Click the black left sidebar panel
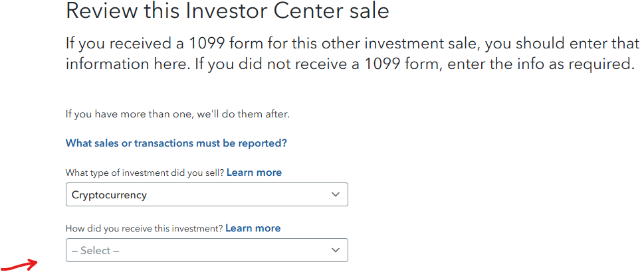The height and width of the screenshot is (274, 644). coord(29,133)
